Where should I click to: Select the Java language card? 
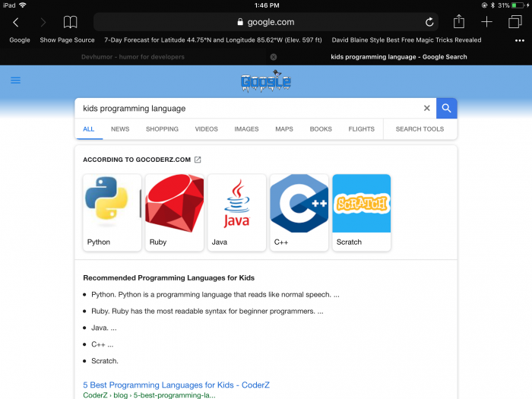pyautogui.click(x=237, y=213)
